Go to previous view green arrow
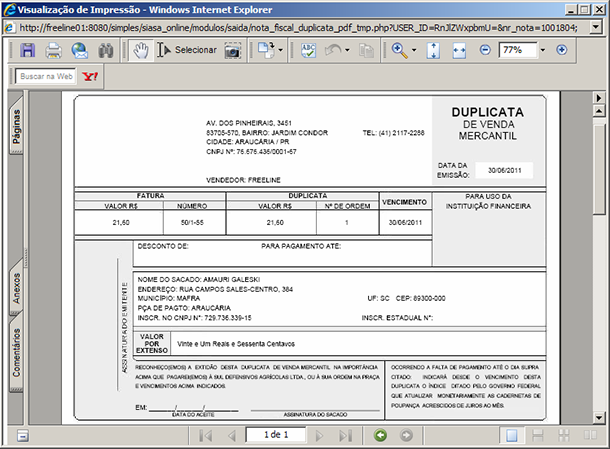 380,435
